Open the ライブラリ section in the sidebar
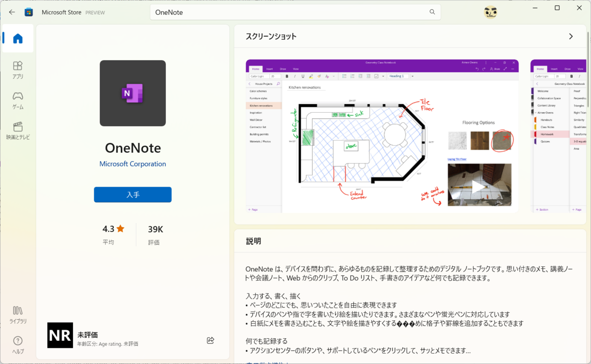The width and height of the screenshot is (591, 364). tap(18, 314)
